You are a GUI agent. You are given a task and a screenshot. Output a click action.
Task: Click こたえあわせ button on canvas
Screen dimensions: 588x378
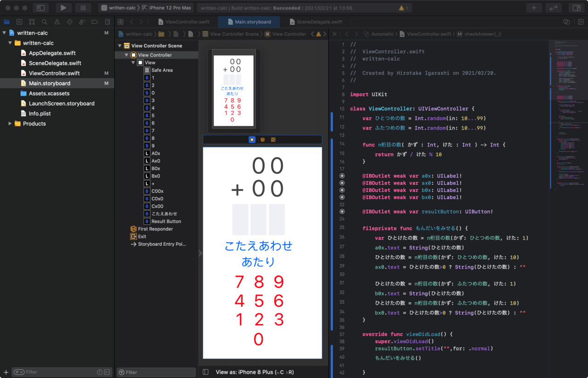point(259,246)
